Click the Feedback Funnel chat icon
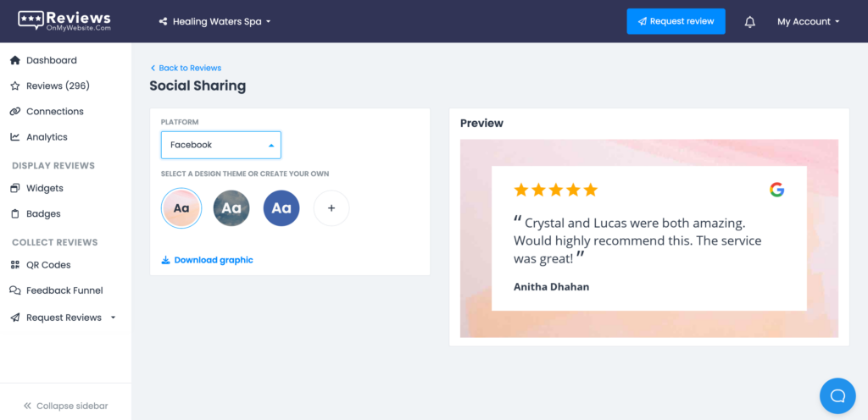The width and height of the screenshot is (868, 420). point(15,290)
